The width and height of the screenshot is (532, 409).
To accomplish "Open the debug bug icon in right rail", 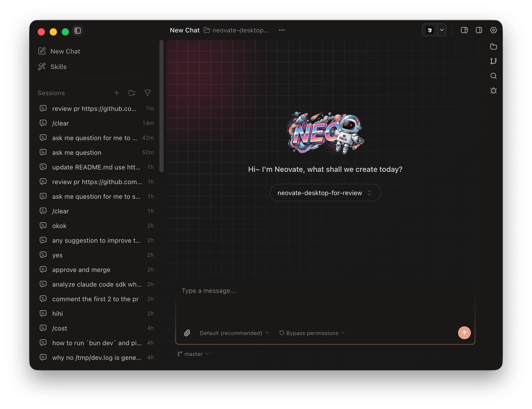I will click(x=493, y=91).
